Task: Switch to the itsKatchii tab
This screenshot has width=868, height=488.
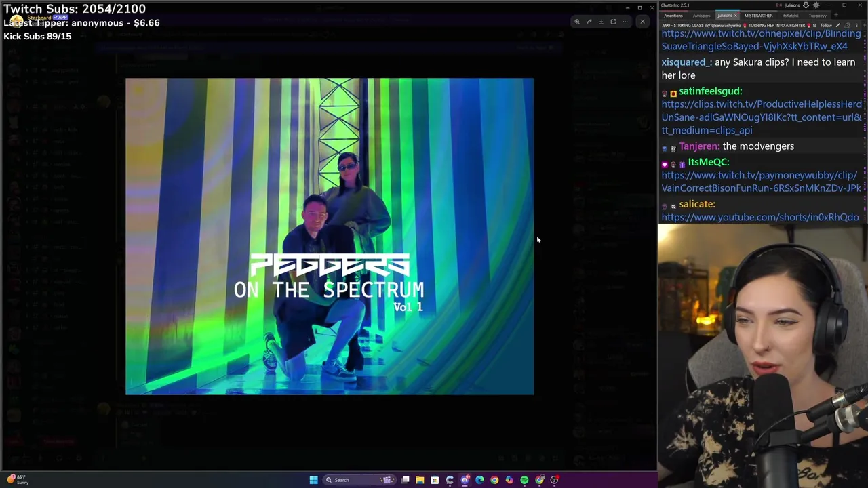Action: point(790,16)
